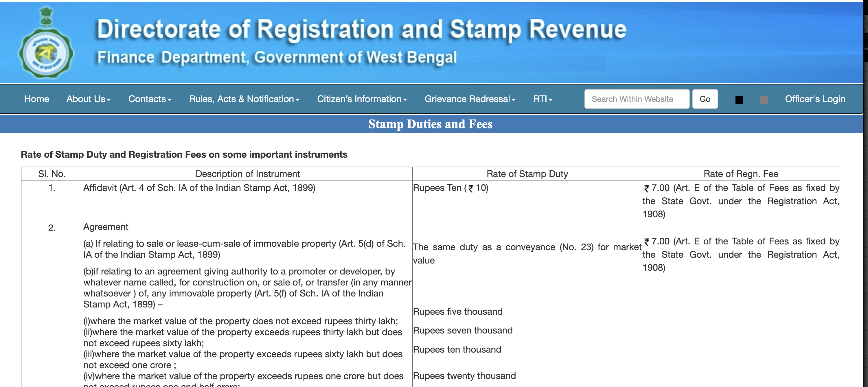Click the Stamp Duties and Fees heading bar
Viewport: 868px width, 387px height.
(x=431, y=124)
